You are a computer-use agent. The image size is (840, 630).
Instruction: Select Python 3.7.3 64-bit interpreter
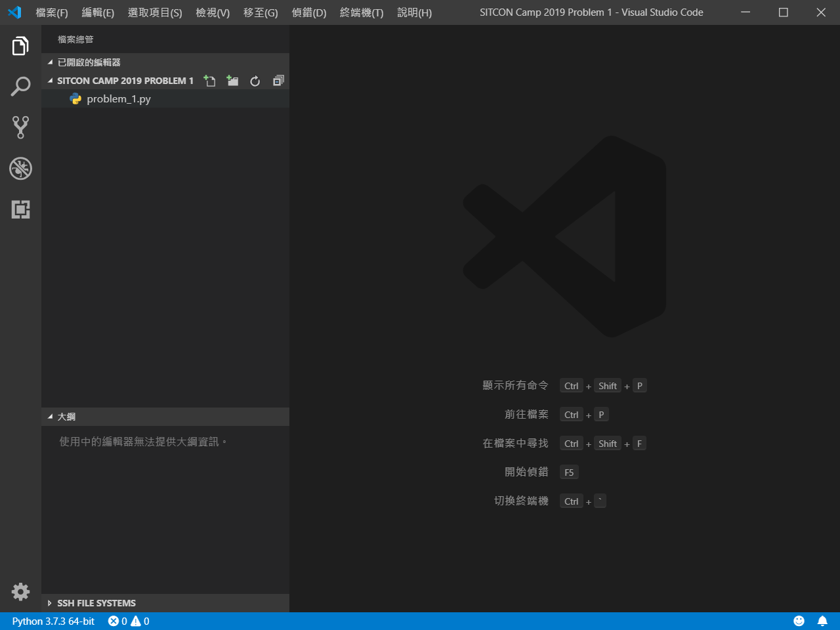tap(53, 621)
